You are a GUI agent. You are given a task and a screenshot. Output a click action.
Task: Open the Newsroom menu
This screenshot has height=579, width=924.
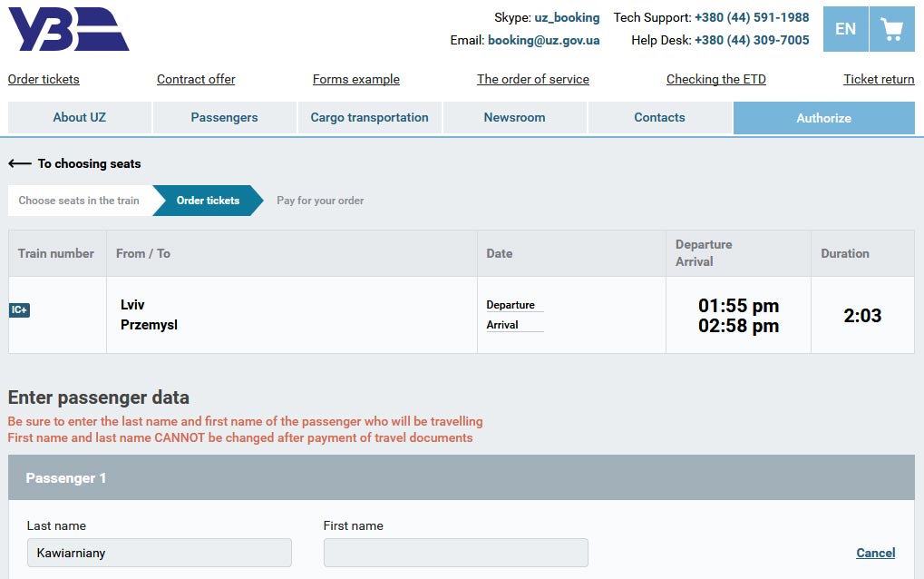pyautogui.click(x=514, y=117)
